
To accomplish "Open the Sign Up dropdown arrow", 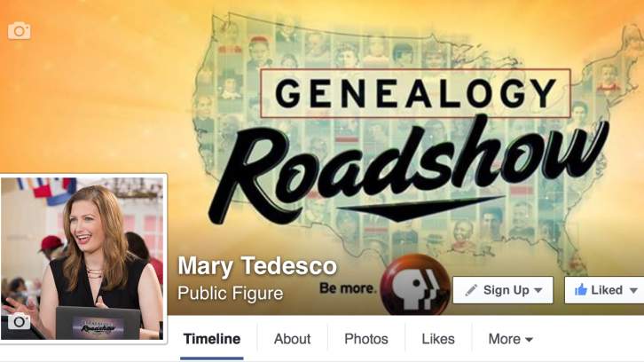I will point(538,290).
